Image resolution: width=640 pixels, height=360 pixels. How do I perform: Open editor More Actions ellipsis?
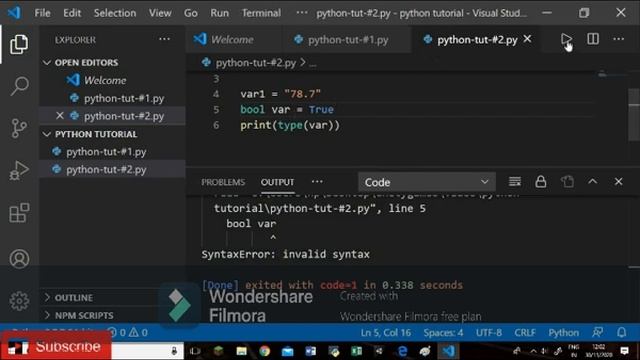pyautogui.click(x=618, y=39)
